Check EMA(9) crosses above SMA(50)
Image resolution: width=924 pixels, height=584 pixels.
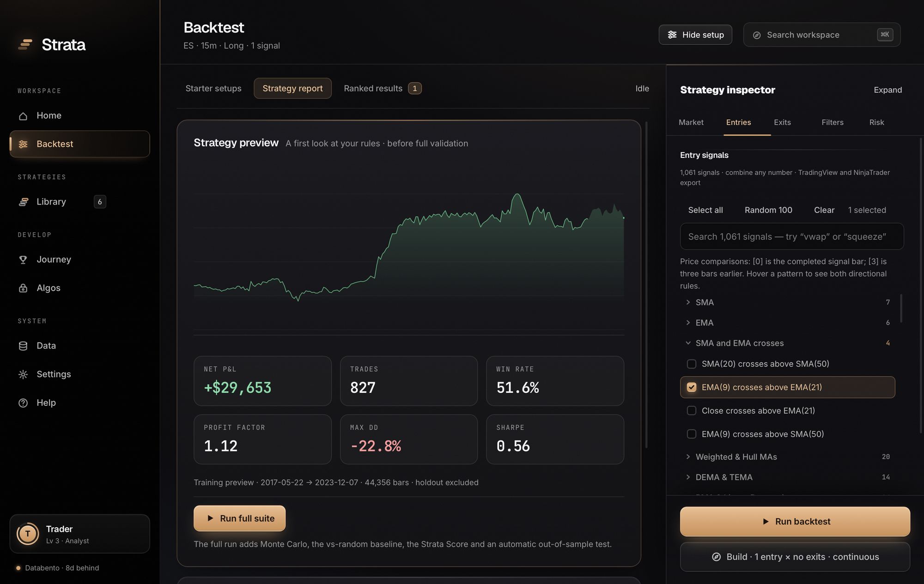click(x=692, y=434)
